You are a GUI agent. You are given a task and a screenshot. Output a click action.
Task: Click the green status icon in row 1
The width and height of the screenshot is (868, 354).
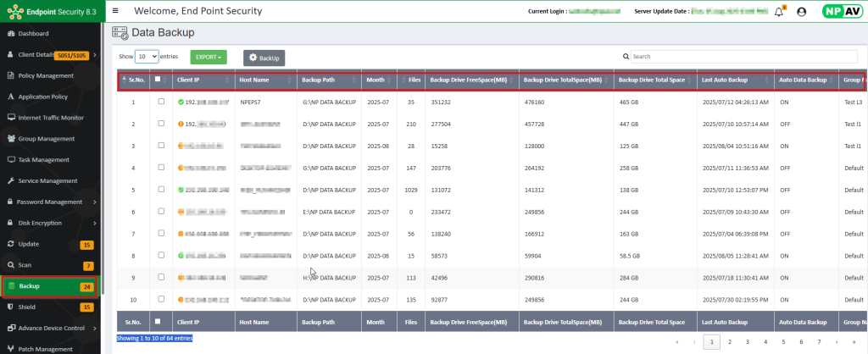[181, 102]
